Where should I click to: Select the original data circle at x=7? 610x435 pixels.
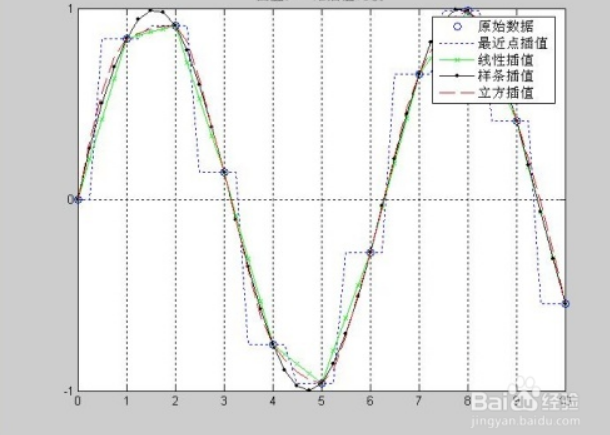pyautogui.click(x=419, y=74)
